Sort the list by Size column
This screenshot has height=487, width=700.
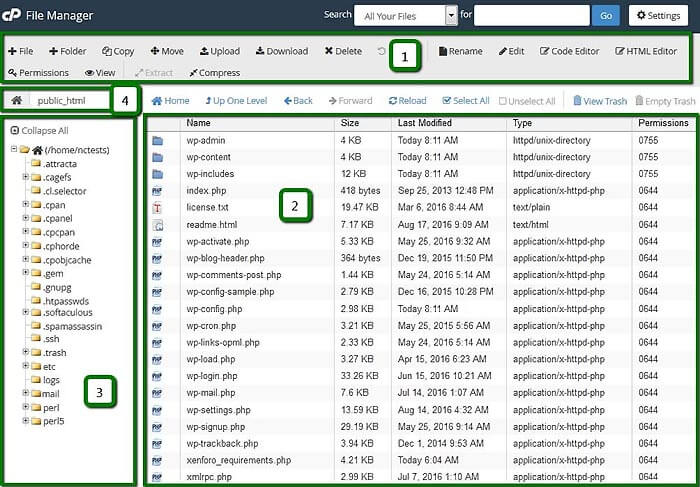tap(350, 123)
